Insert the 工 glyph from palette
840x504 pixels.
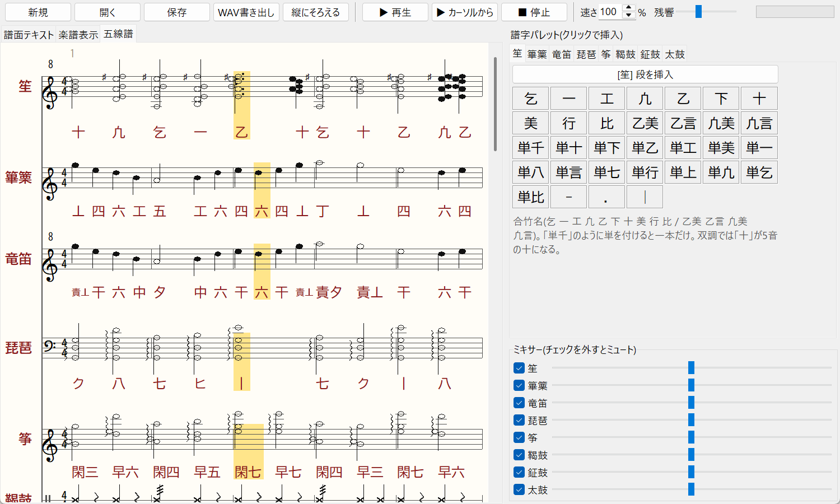click(x=607, y=99)
